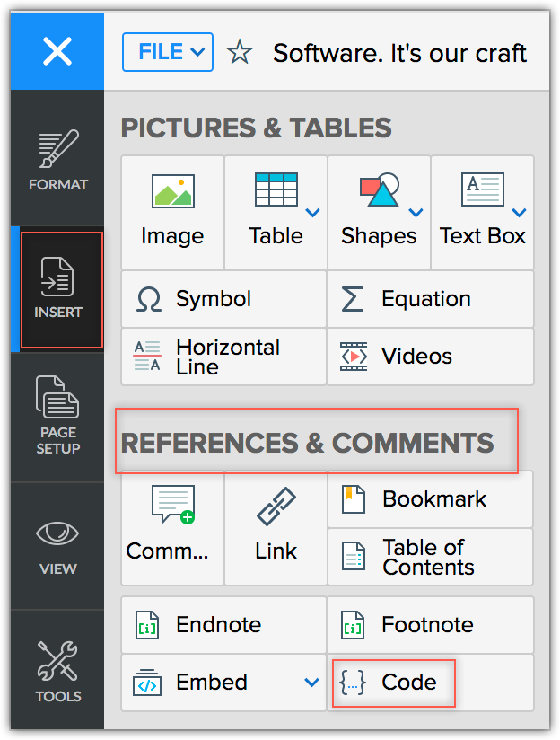Close the side panel with X
The width and height of the screenshot is (560, 740).
57,52
